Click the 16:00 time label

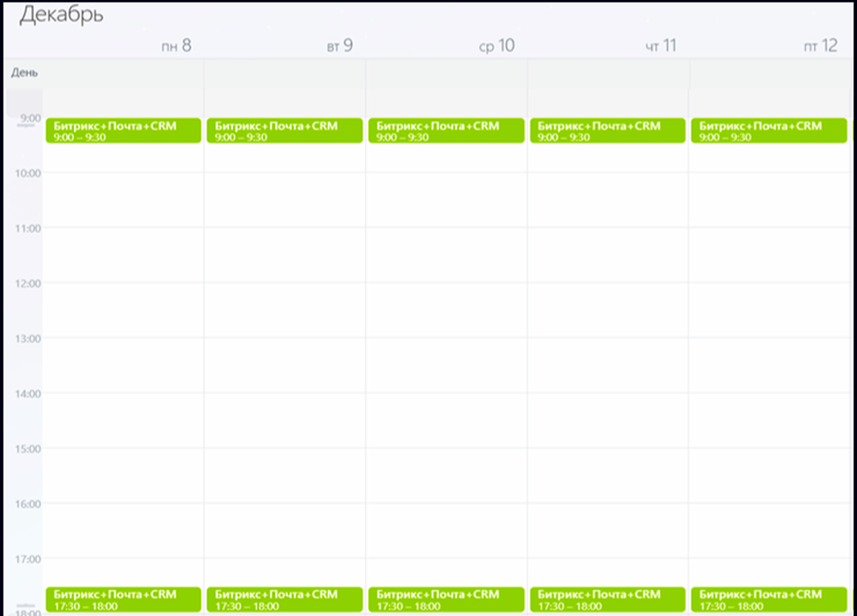(x=28, y=504)
